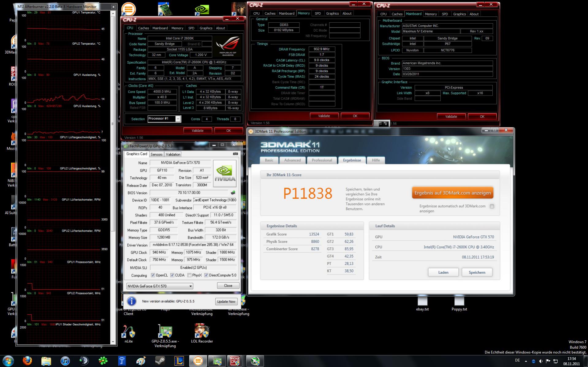The width and height of the screenshot is (588, 367).
Task: Switch to 3DMark orange taskbar button
Action: tap(198, 361)
